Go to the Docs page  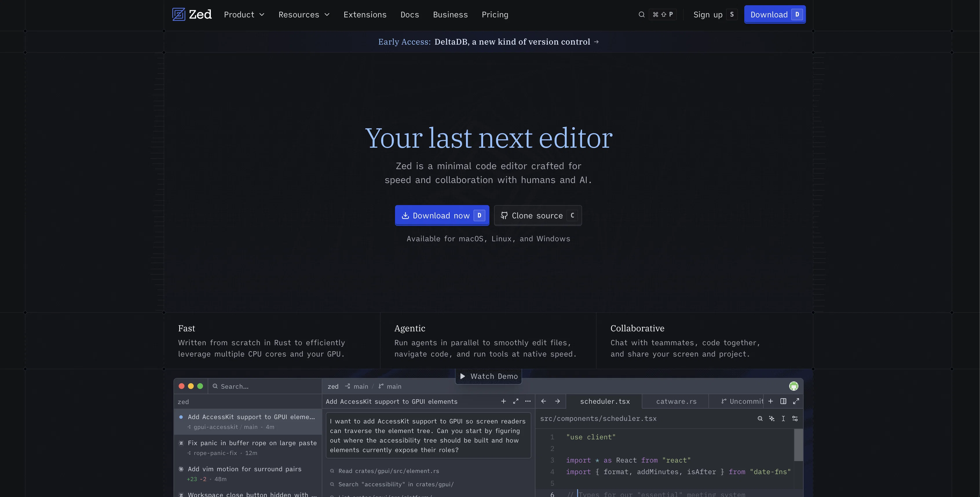[410, 14]
